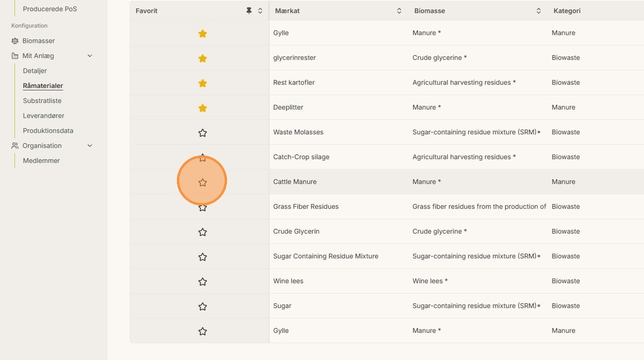Image resolution: width=644 pixels, height=360 pixels.
Task: Click the pin icon in Favorit column header
Action: [249, 11]
